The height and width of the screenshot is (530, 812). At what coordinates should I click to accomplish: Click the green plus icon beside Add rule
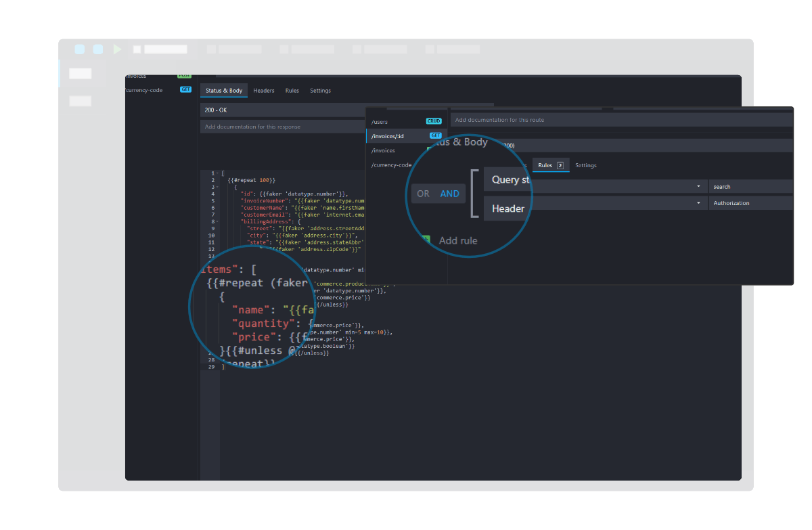pos(426,240)
